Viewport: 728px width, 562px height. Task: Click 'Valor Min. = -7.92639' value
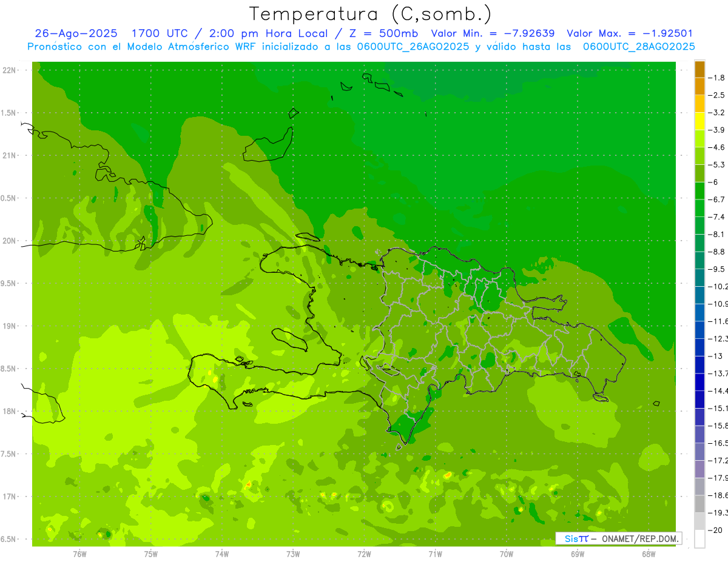[x=493, y=33]
